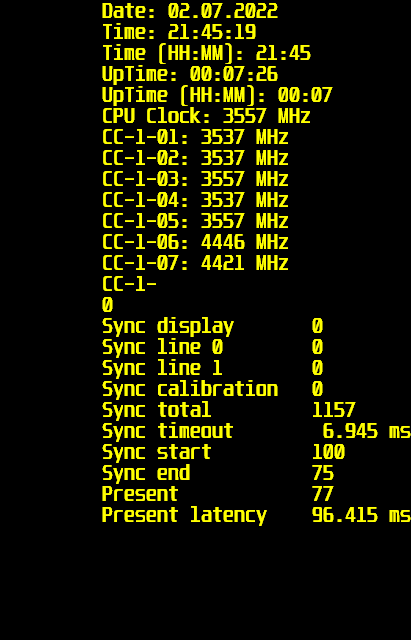Click the CC-1-06: 4446 MHz row

tap(195, 242)
